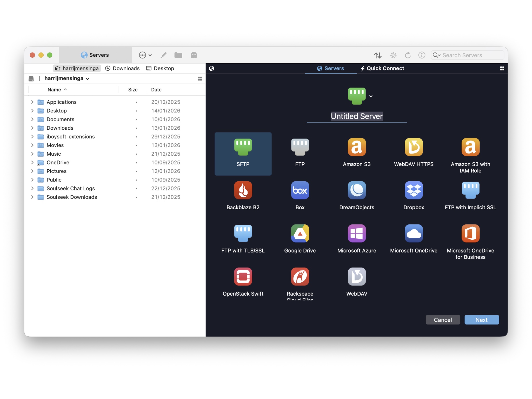The width and height of the screenshot is (532, 399).
Task: Open the Downloads favorite location
Action: [x=122, y=68]
